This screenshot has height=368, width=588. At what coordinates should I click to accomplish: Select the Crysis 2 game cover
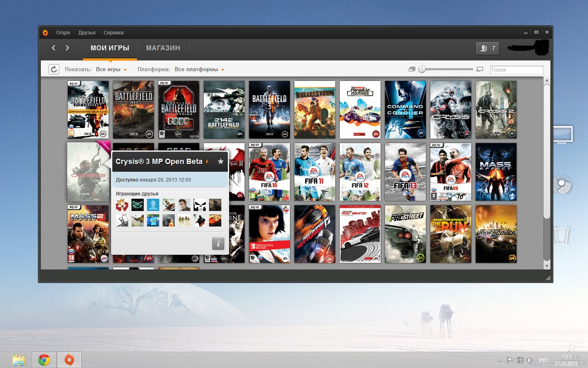point(496,110)
